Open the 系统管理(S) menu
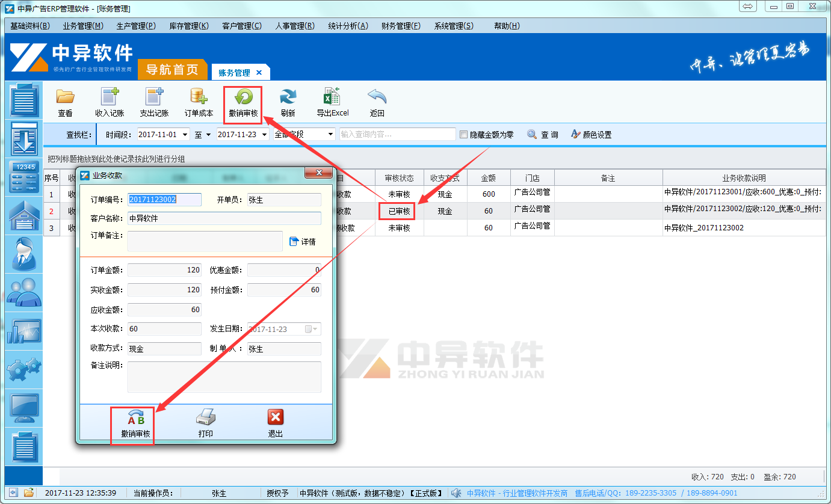The width and height of the screenshot is (831, 504). pos(454,26)
